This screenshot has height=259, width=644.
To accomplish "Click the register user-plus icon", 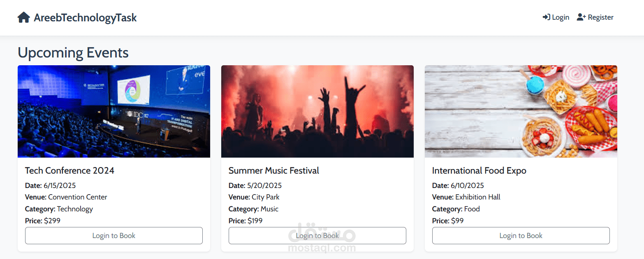I will (581, 17).
